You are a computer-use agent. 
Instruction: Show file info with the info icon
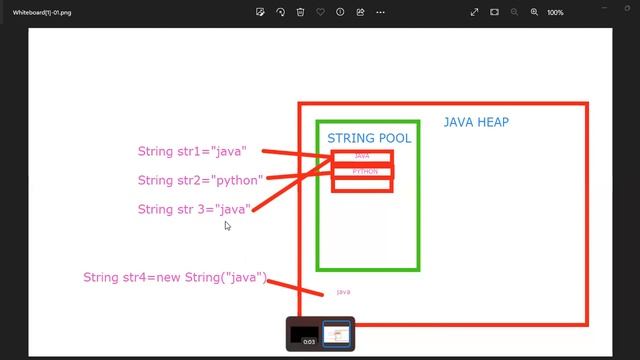tap(340, 12)
